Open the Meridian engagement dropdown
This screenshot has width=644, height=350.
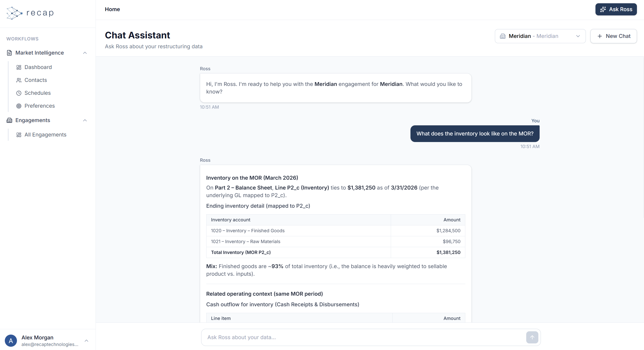click(540, 36)
